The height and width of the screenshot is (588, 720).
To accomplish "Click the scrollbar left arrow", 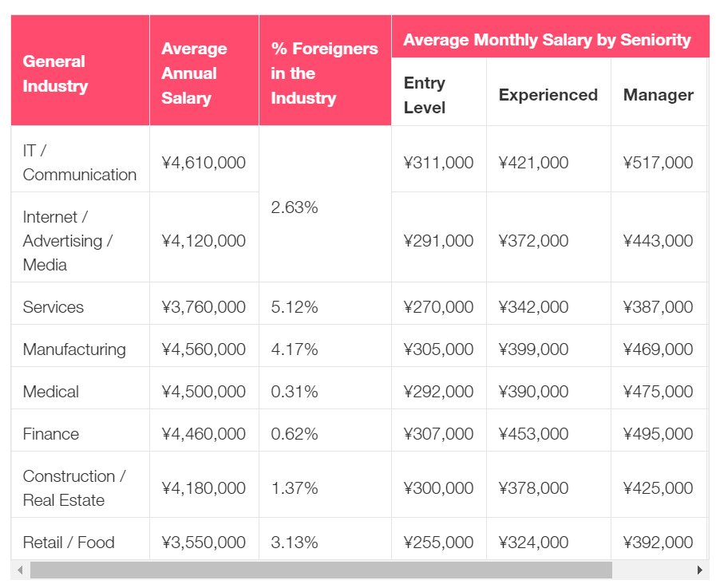I will (x=20, y=570).
